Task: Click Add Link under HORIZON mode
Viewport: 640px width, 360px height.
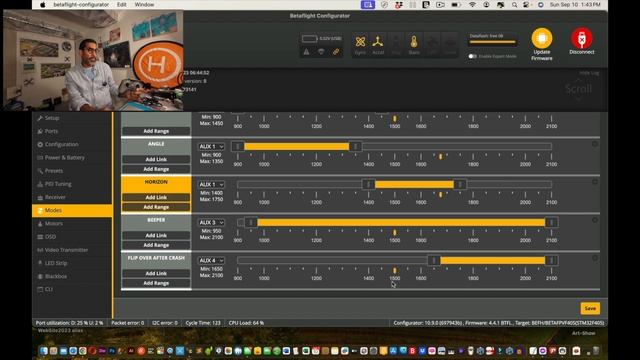Action: tap(156, 197)
